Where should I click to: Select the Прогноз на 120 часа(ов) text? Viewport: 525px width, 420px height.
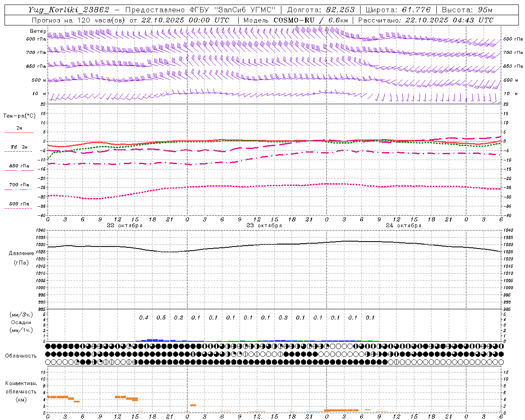(x=79, y=20)
